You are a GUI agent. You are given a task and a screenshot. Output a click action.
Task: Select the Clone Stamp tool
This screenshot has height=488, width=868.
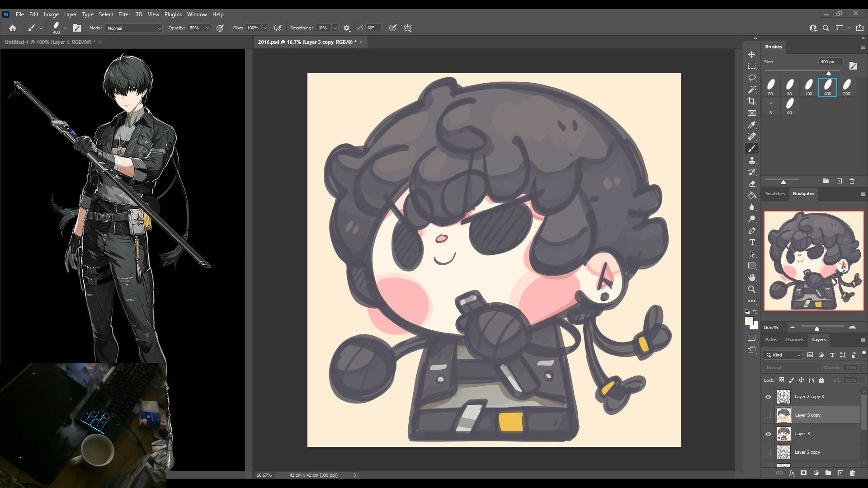(x=752, y=160)
